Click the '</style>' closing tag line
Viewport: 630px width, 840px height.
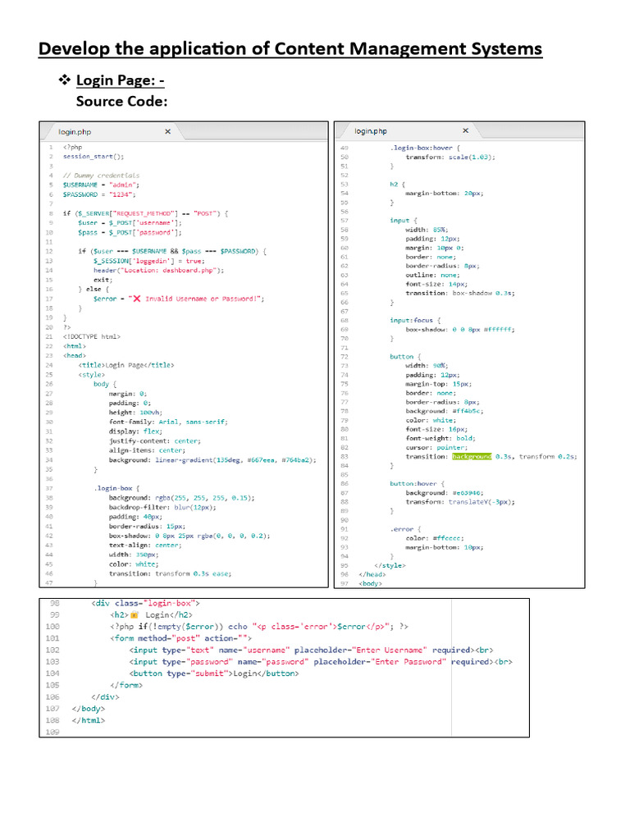[390, 565]
